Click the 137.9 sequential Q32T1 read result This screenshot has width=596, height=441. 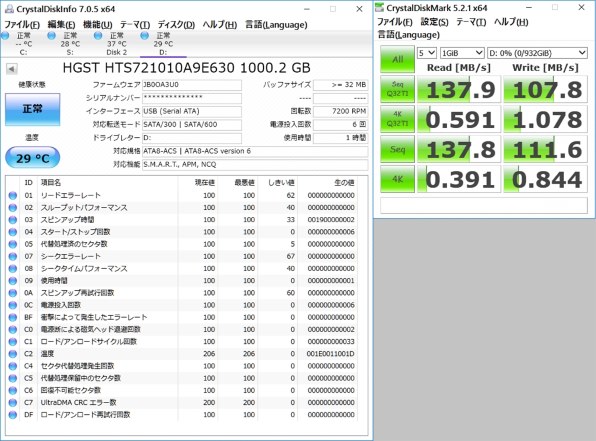[458, 89]
